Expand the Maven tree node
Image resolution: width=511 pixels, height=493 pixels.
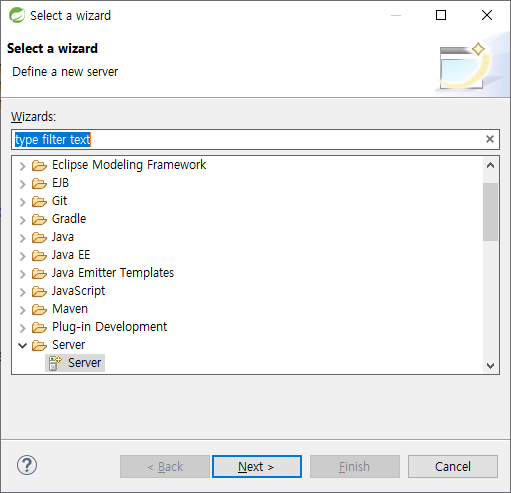click(22, 310)
